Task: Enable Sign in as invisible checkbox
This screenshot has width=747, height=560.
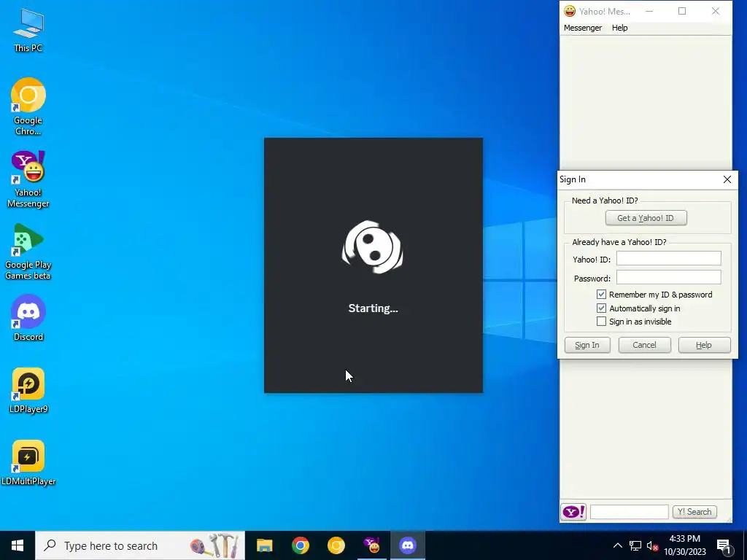Action: (x=601, y=322)
